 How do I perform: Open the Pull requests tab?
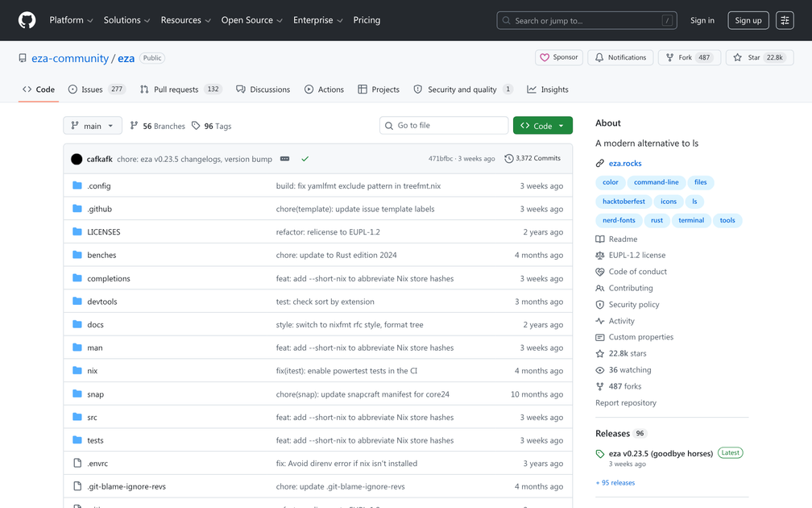pyautogui.click(x=180, y=90)
